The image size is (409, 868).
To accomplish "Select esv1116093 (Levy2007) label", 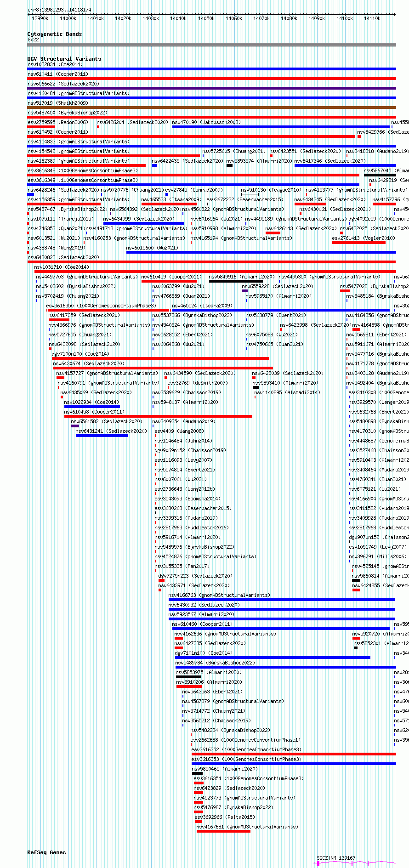I will coord(184,460).
